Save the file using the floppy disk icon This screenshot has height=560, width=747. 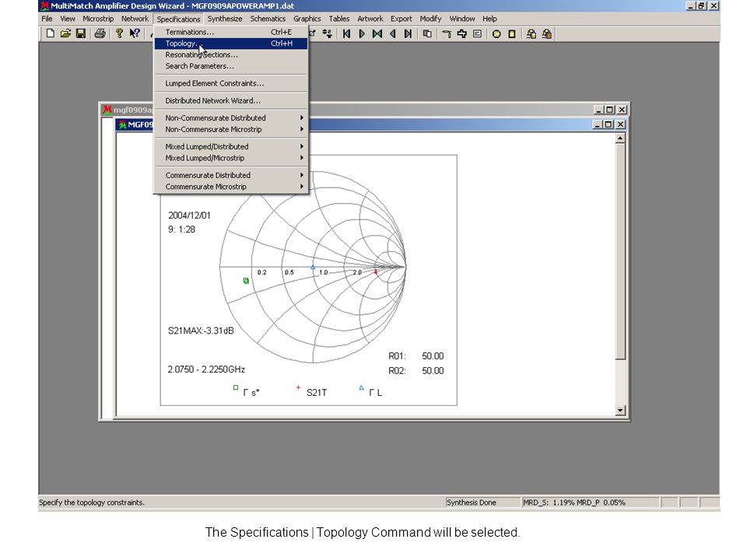(80, 33)
